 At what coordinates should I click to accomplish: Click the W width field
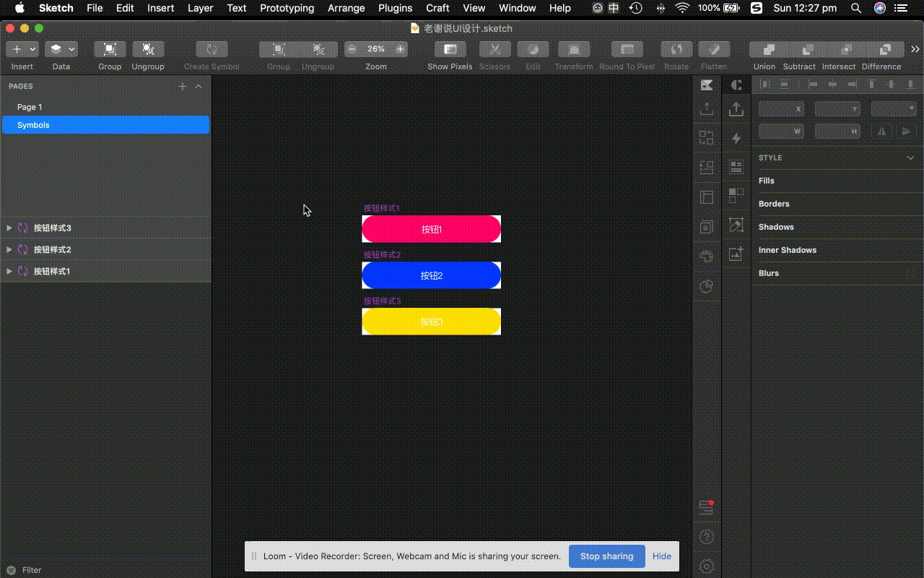click(x=781, y=131)
